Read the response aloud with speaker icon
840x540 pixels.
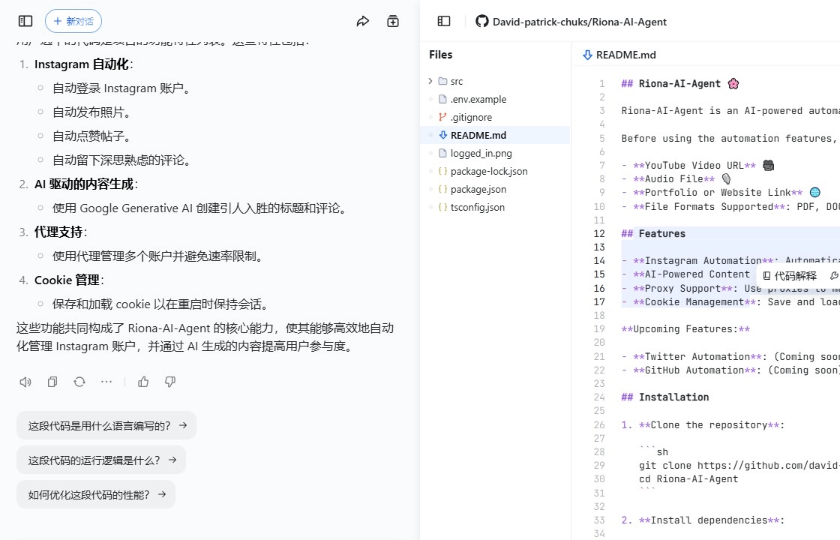point(25,381)
